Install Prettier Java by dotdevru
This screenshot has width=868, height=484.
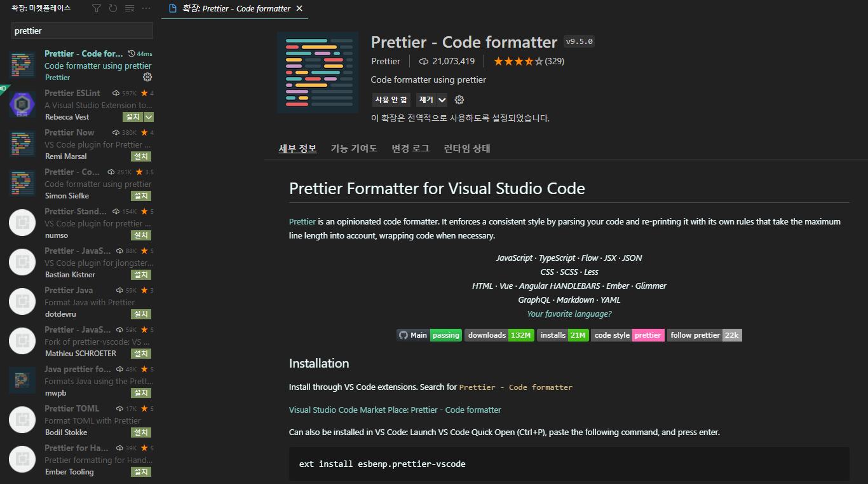click(x=141, y=314)
